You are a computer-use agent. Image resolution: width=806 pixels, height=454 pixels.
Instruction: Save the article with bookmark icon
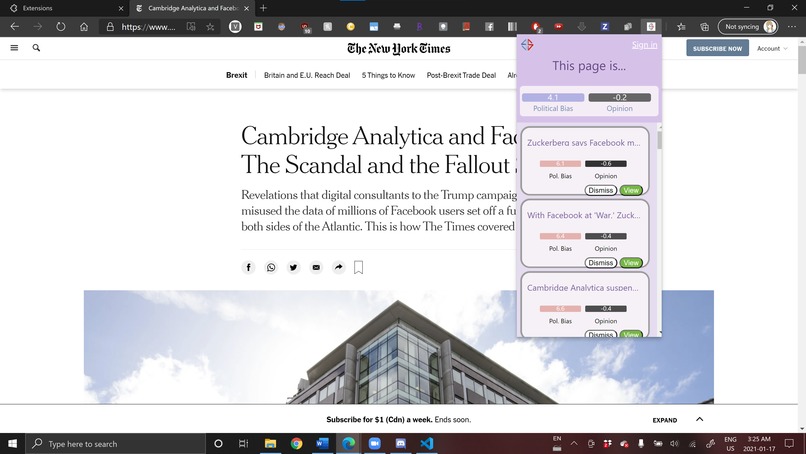click(x=359, y=267)
